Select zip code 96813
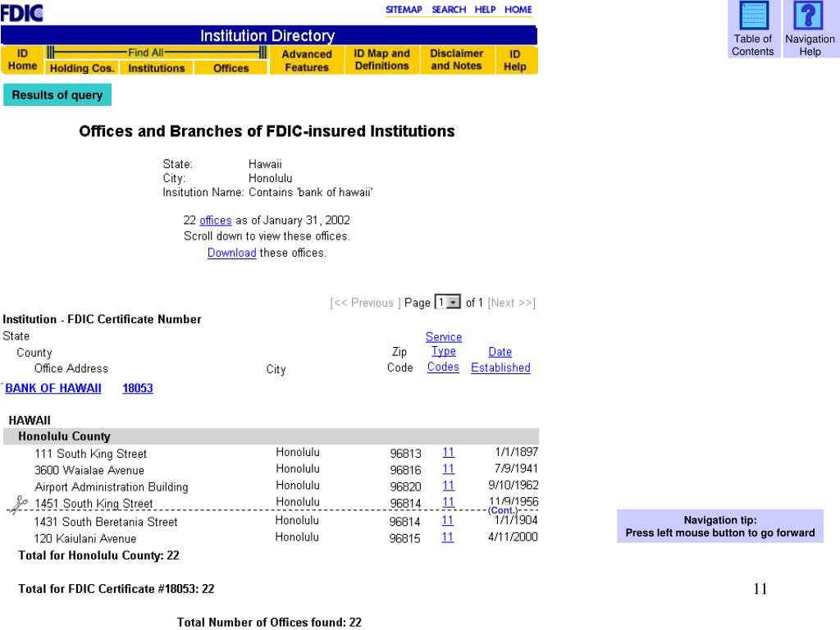 pyautogui.click(x=405, y=454)
